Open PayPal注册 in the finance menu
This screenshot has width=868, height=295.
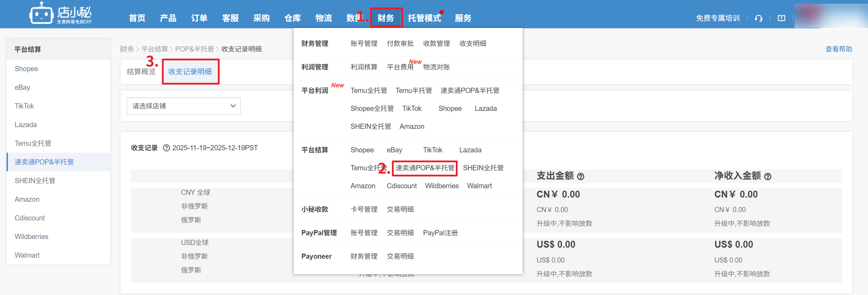click(440, 233)
